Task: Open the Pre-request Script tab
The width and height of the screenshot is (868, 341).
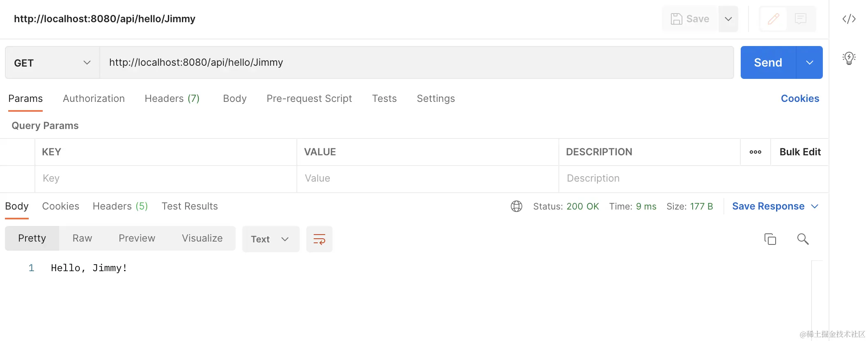Action: point(309,99)
